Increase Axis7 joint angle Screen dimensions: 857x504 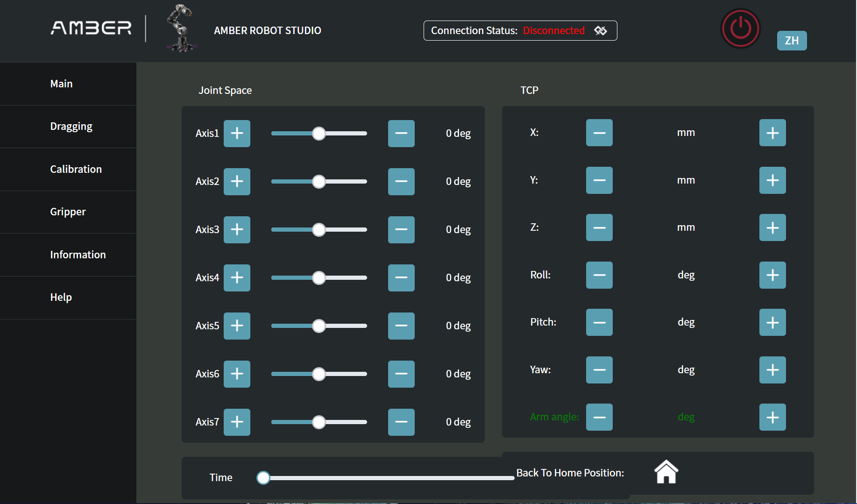[x=237, y=422]
